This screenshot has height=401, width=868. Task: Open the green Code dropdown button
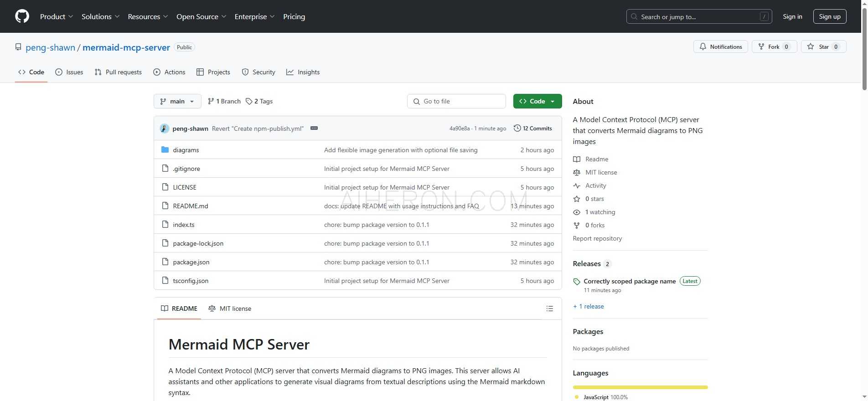[x=537, y=101]
